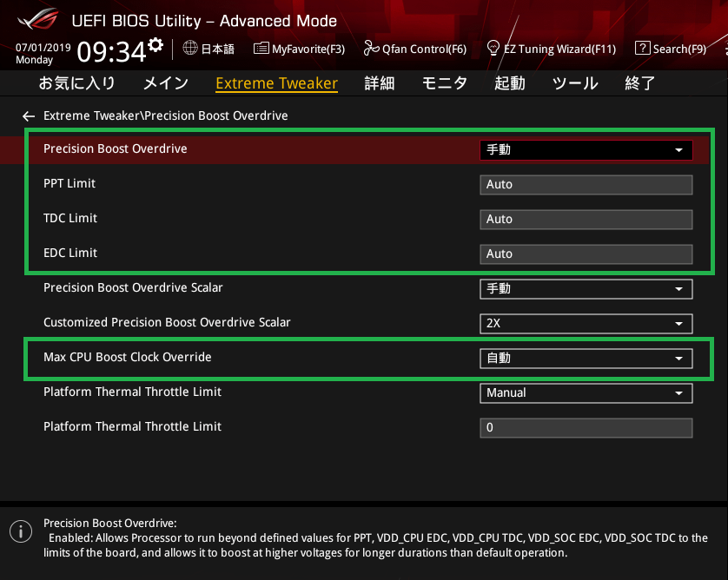This screenshot has width=728, height=580.
Task: Launch EZ Tuning Wizard(F11) bulb icon
Action: pyautogui.click(x=493, y=49)
